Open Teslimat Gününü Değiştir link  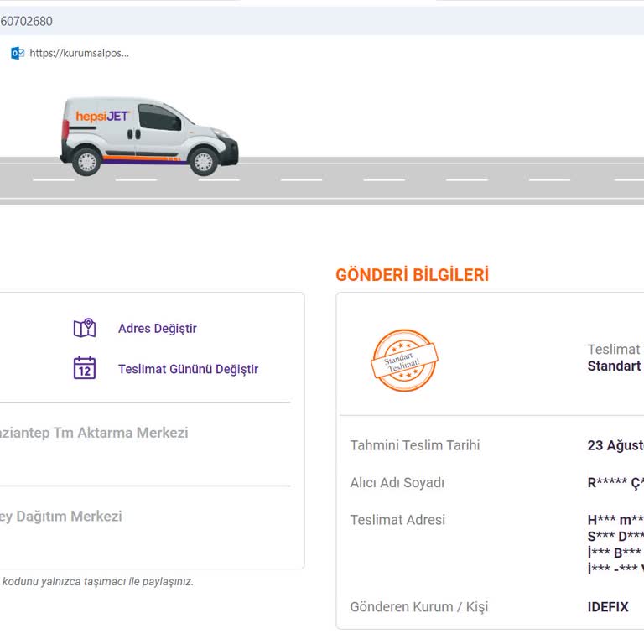[x=188, y=369]
